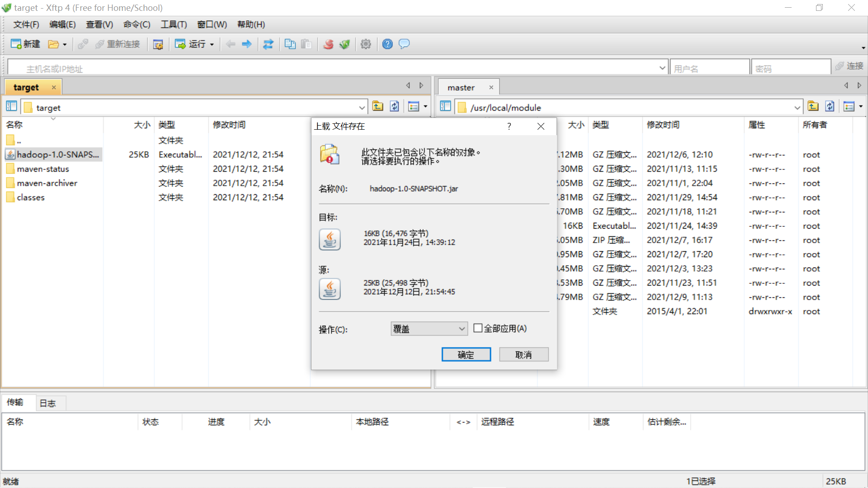Screen dimensions: 868x488
Task: Click the transfer direction sync arrows icon
Action: point(268,44)
